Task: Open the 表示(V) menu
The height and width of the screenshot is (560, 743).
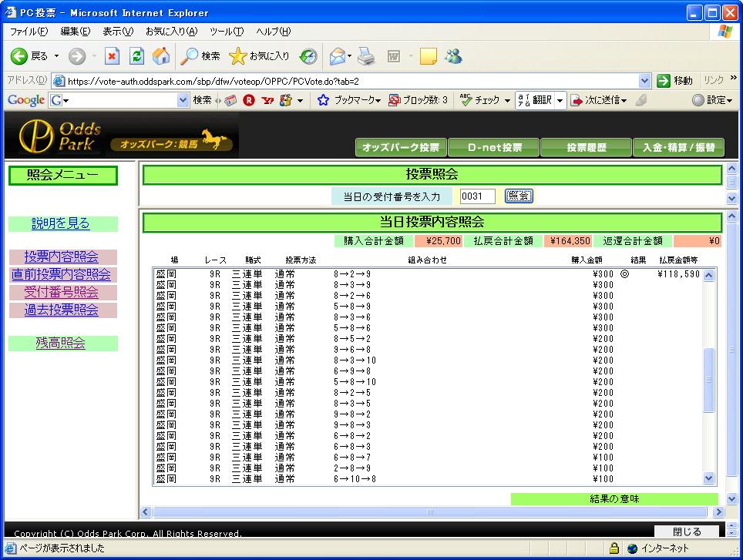Action: 118,32
